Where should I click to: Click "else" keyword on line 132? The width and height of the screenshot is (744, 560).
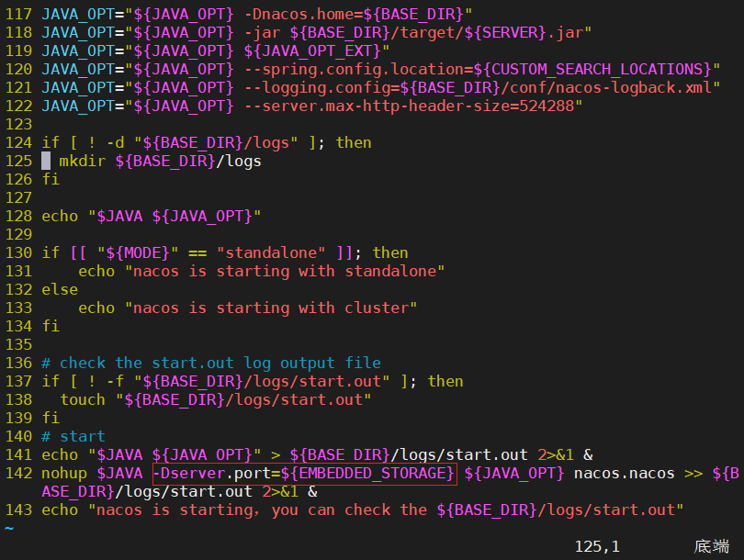[x=60, y=290]
